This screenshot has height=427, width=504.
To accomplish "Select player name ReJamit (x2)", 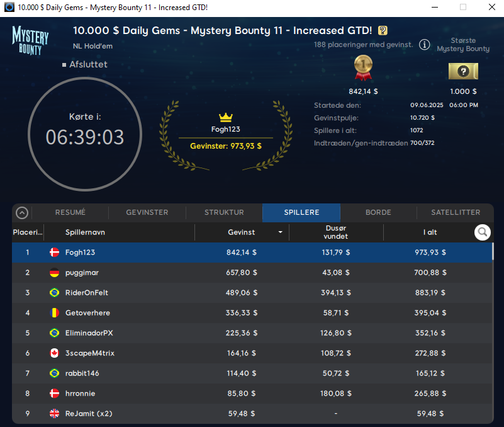I will [x=89, y=414].
